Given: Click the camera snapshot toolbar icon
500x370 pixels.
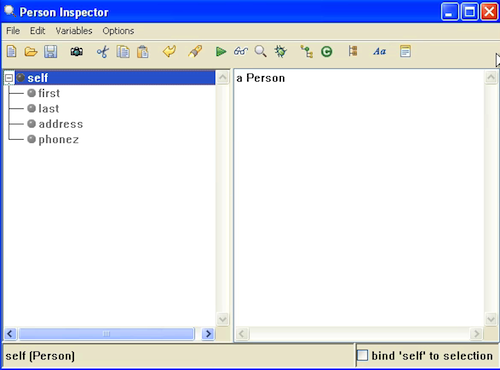Looking at the screenshot, I should tap(77, 52).
